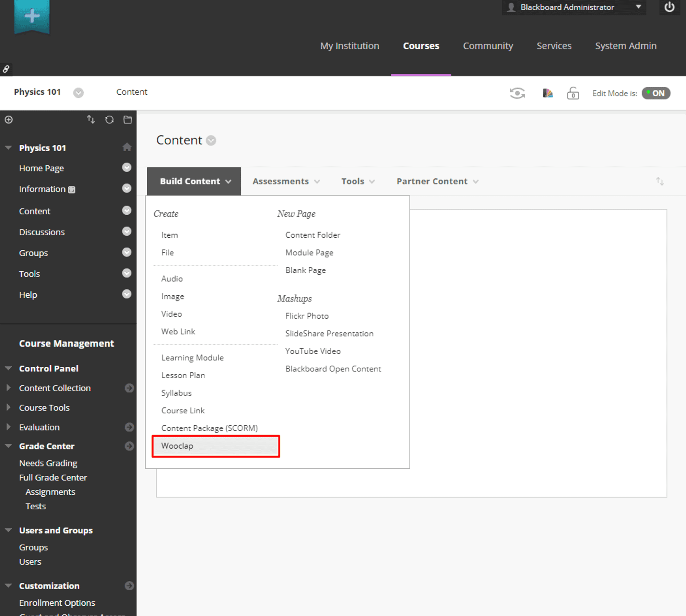Choose YouTube Video mashup option
Viewport: 686px width, 616px height.
tap(313, 351)
